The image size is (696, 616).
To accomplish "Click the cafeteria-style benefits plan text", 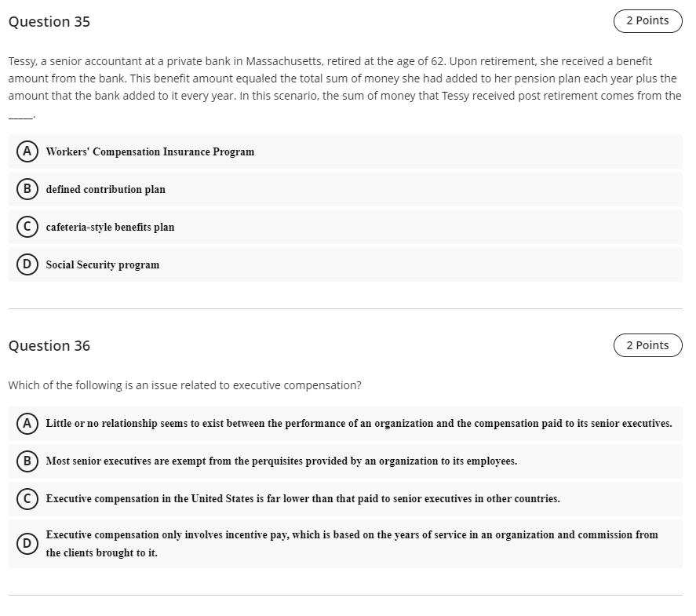I will point(109,227).
